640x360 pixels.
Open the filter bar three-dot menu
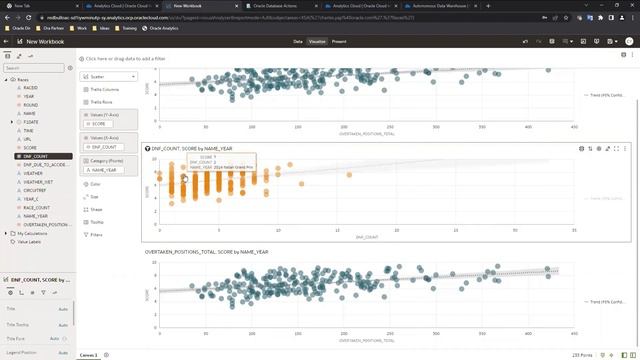(x=633, y=55)
